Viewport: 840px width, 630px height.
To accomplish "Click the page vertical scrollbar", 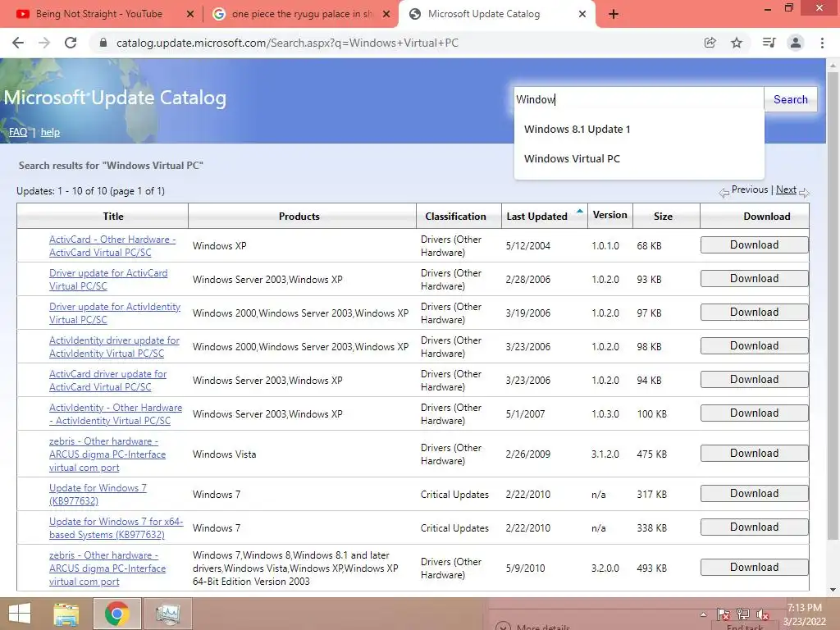I will coord(833,305).
